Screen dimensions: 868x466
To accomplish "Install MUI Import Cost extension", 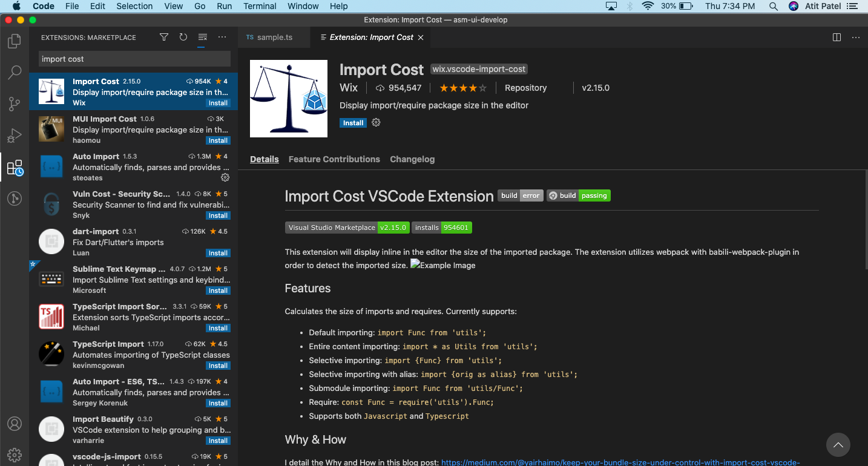I will pos(218,140).
